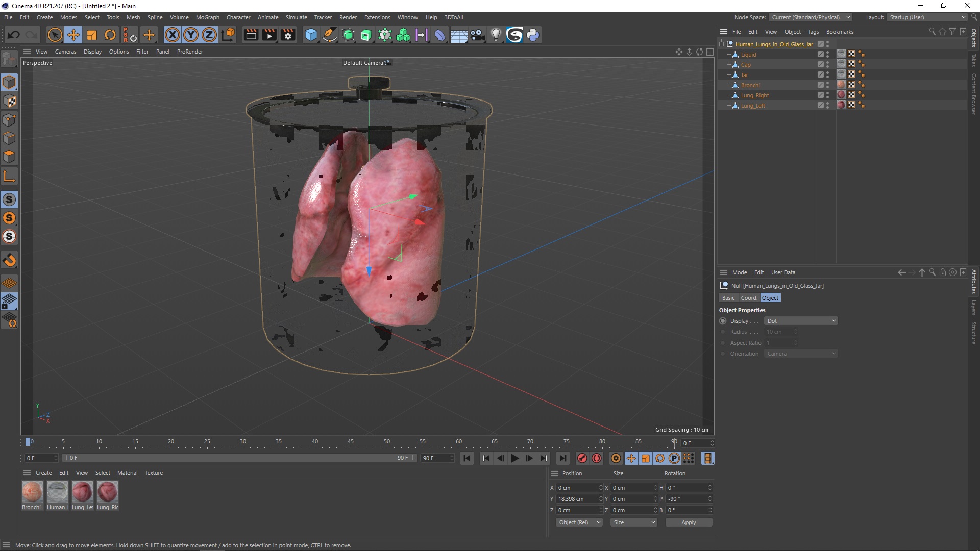
Task: Open Edit Render Settings icon
Action: pyautogui.click(x=288, y=35)
